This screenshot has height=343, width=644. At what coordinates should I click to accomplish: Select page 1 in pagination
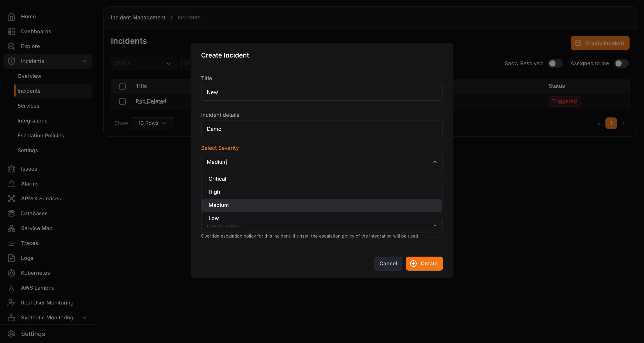pyautogui.click(x=611, y=123)
